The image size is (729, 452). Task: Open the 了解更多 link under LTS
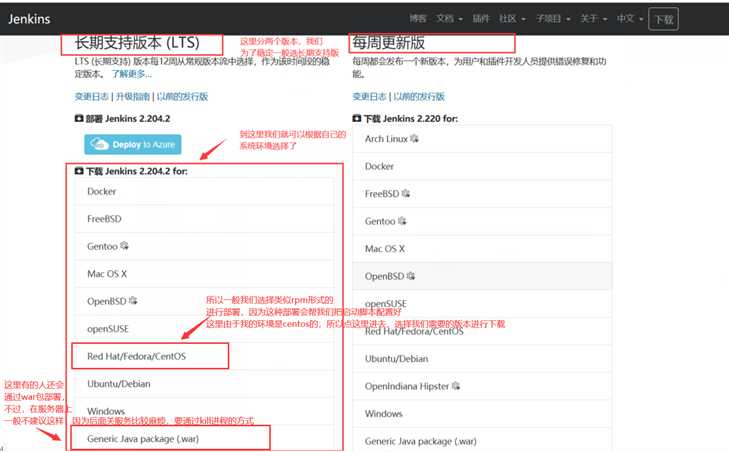131,74
